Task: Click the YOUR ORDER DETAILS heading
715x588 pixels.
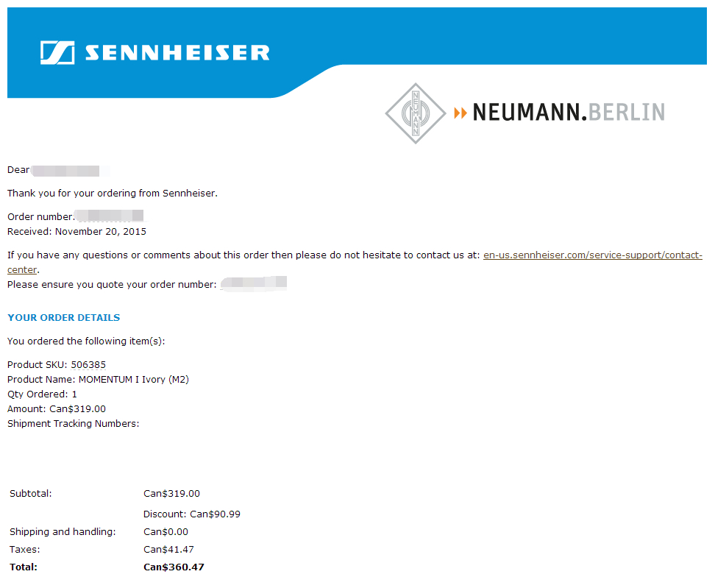Action: pyautogui.click(x=63, y=318)
